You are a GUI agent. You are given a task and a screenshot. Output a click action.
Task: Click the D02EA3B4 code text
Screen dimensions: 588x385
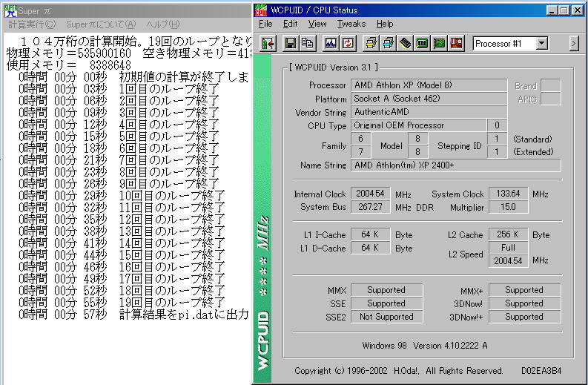pos(541,371)
